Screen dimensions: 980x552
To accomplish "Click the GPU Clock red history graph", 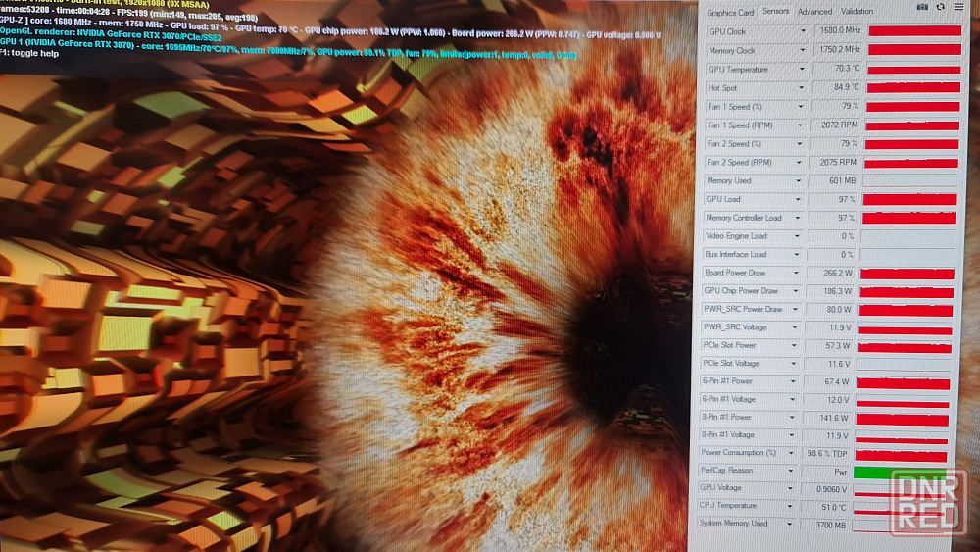I will [x=915, y=30].
